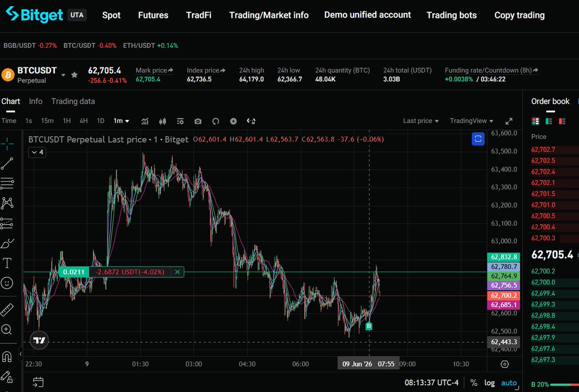
Task: Click the Time chart view button
Action: coord(9,121)
